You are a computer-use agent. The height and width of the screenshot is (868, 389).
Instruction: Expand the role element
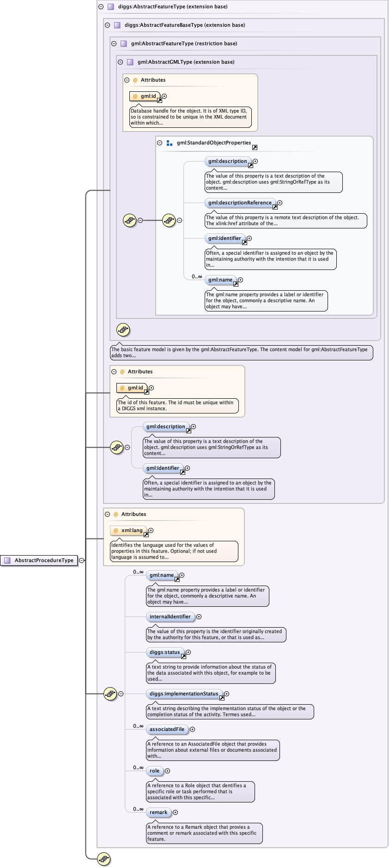[167, 771]
